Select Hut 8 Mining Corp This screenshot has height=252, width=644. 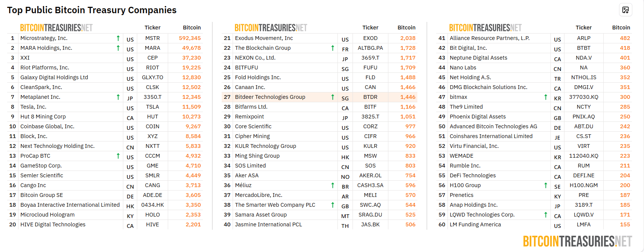[43, 117]
